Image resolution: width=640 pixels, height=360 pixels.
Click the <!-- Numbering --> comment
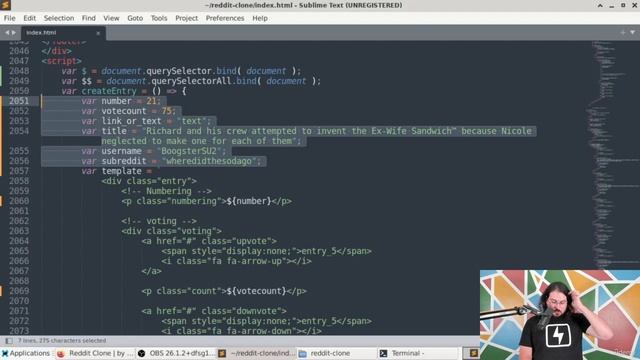point(166,191)
